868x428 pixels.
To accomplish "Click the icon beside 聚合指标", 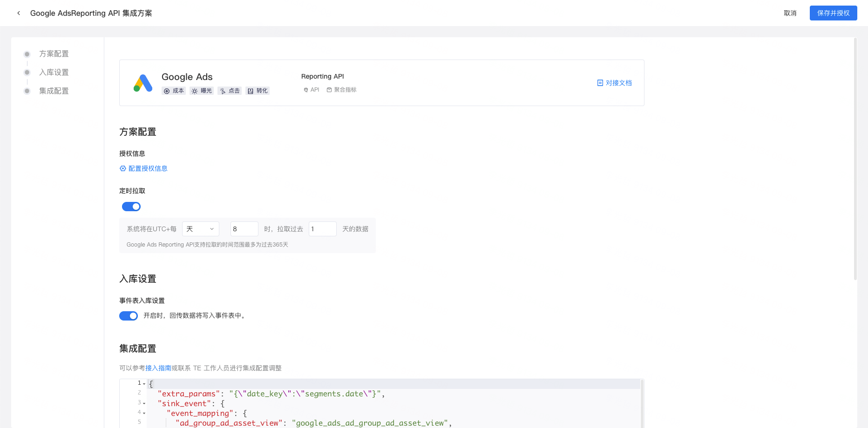I will 328,89.
